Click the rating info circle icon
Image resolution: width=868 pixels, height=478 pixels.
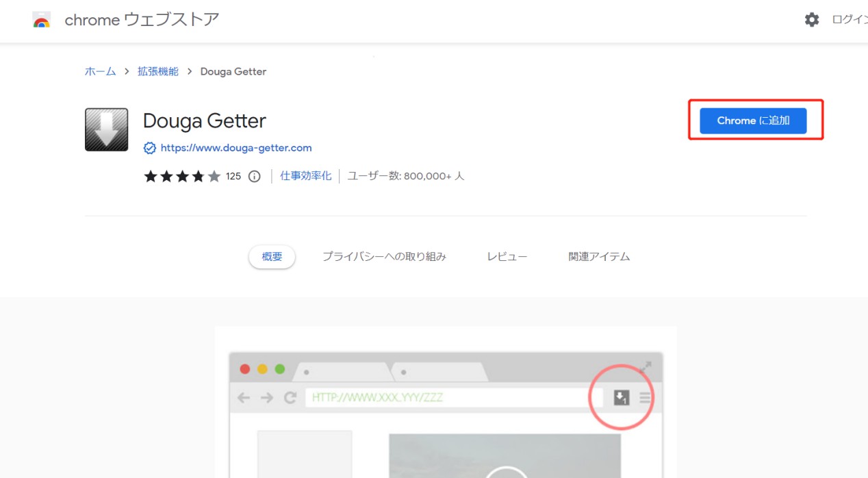(x=255, y=177)
